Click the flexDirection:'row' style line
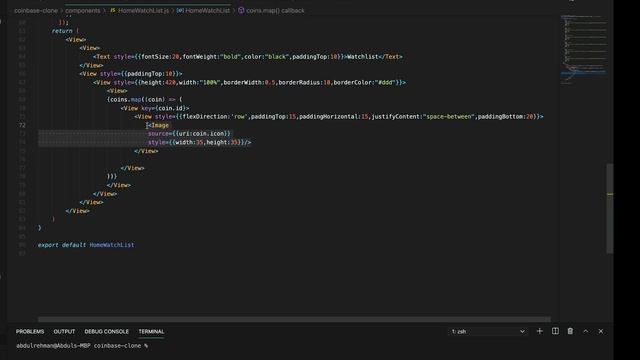The width and height of the screenshot is (640, 360). pos(339,117)
